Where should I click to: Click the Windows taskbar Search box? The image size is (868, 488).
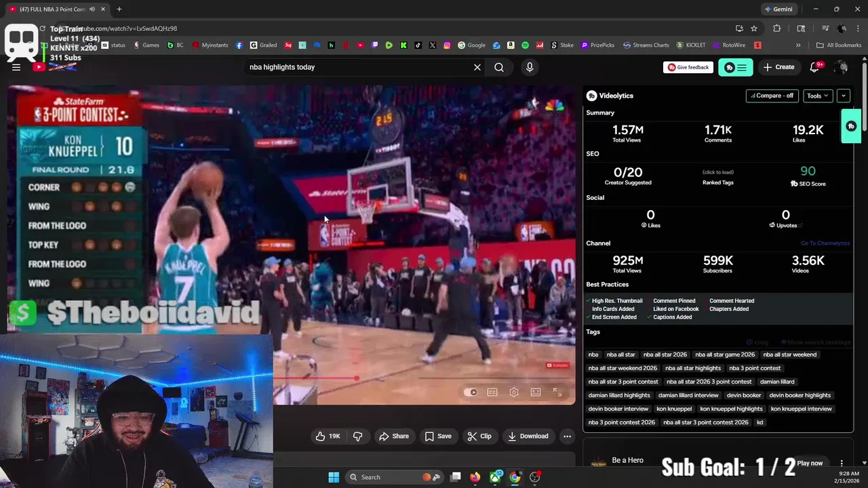coord(395,477)
